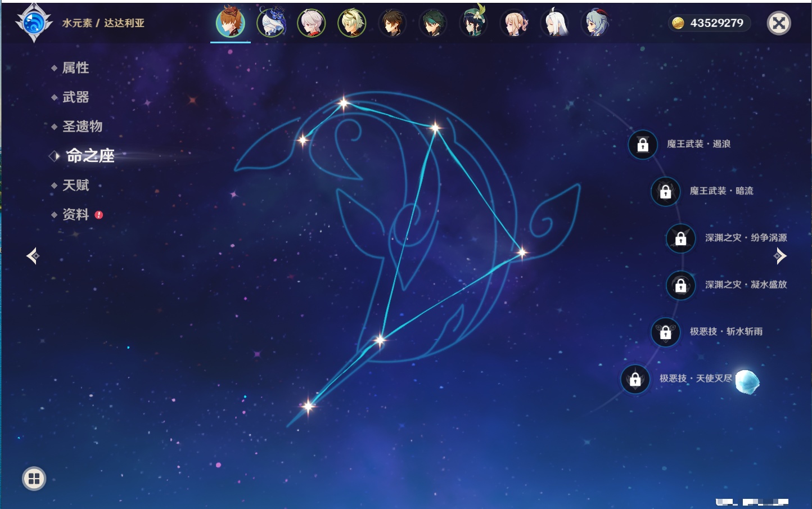Open the 圣遗物 artifacts tab

pyautogui.click(x=82, y=127)
